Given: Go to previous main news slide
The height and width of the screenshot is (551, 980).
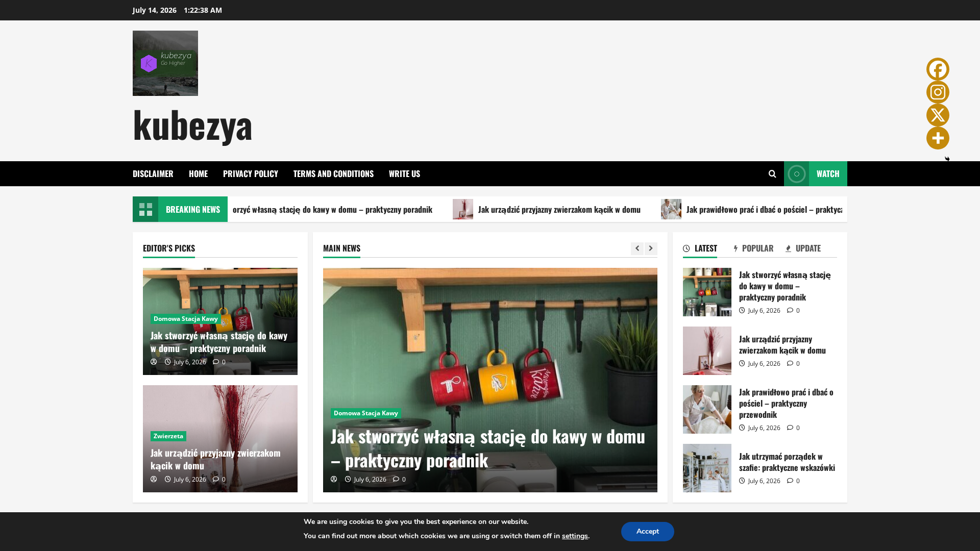Looking at the screenshot, I should (x=637, y=248).
